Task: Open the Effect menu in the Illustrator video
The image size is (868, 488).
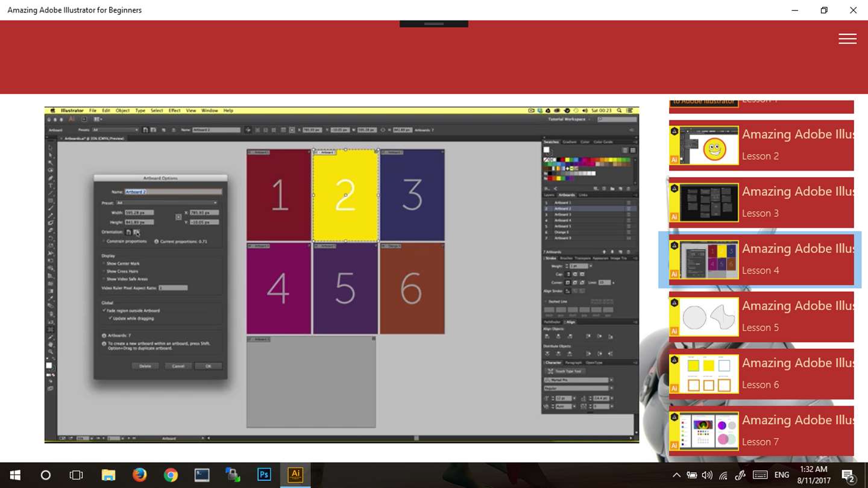Action: [175, 111]
